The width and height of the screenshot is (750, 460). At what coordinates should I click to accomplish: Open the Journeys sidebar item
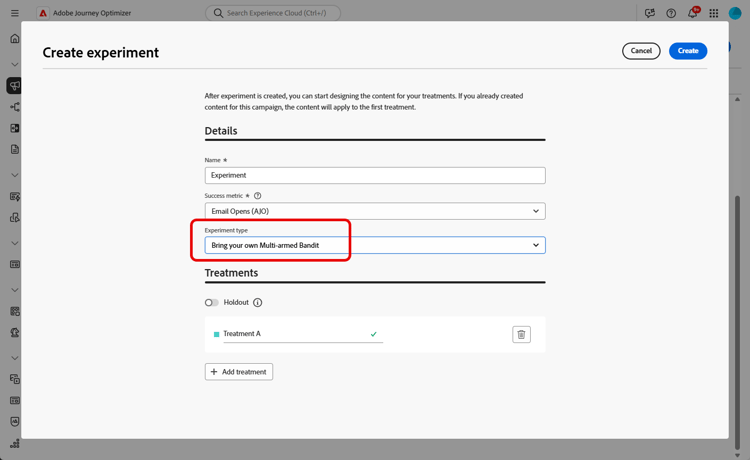(x=14, y=107)
